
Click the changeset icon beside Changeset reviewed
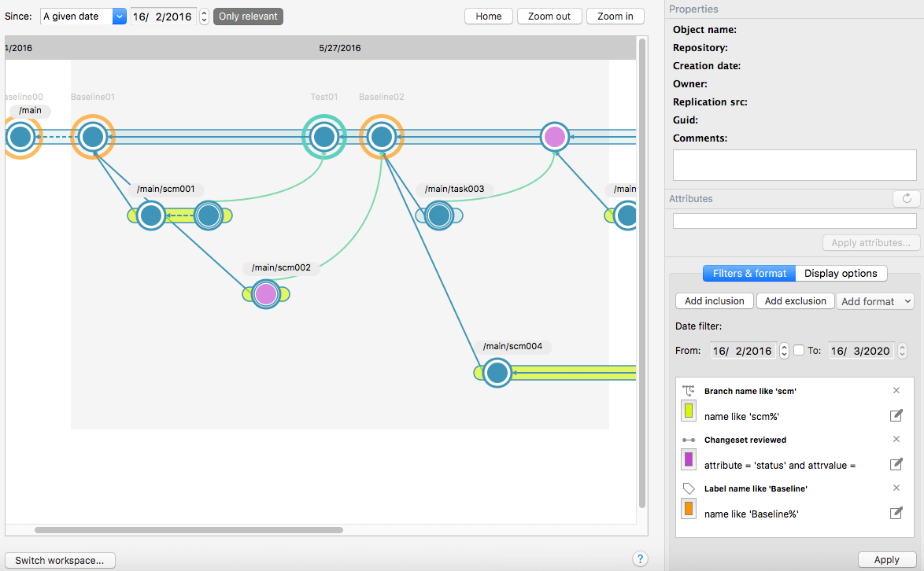coord(689,440)
